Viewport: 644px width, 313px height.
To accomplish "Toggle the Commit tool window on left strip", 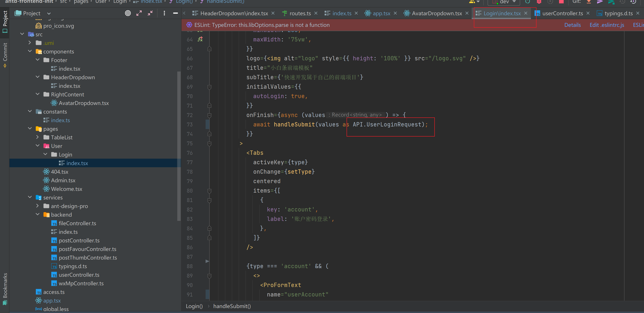I will (x=5, y=55).
